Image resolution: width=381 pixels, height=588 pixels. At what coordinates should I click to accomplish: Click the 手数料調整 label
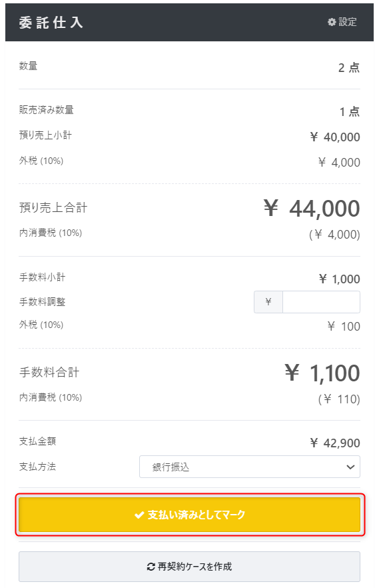tap(43, 302)
